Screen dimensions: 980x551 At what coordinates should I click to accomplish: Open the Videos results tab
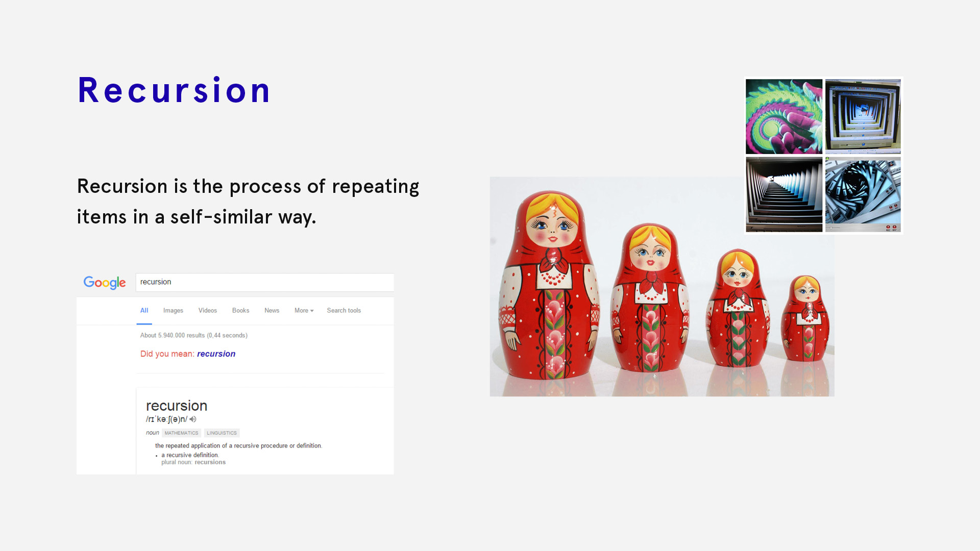207,311
